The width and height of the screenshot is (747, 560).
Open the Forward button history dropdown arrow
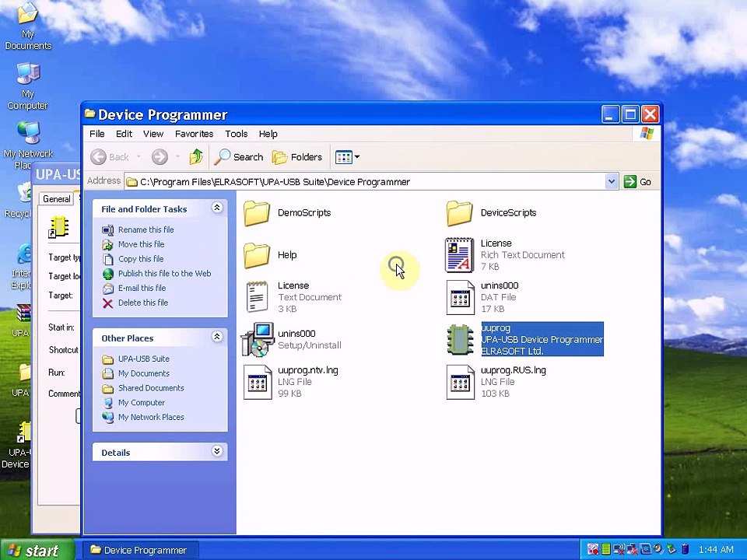click(177, 156)
